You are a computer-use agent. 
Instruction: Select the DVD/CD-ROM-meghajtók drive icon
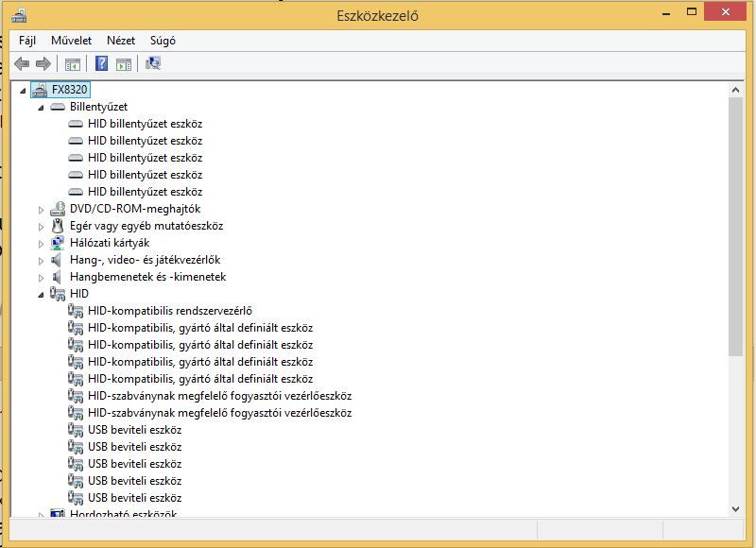[58, 209]
